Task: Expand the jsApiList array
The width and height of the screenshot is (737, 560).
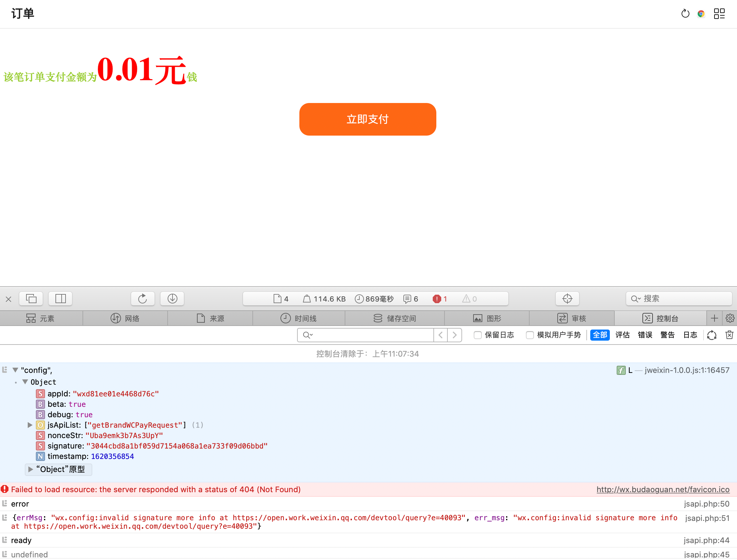Action: (x=30, y=425)
